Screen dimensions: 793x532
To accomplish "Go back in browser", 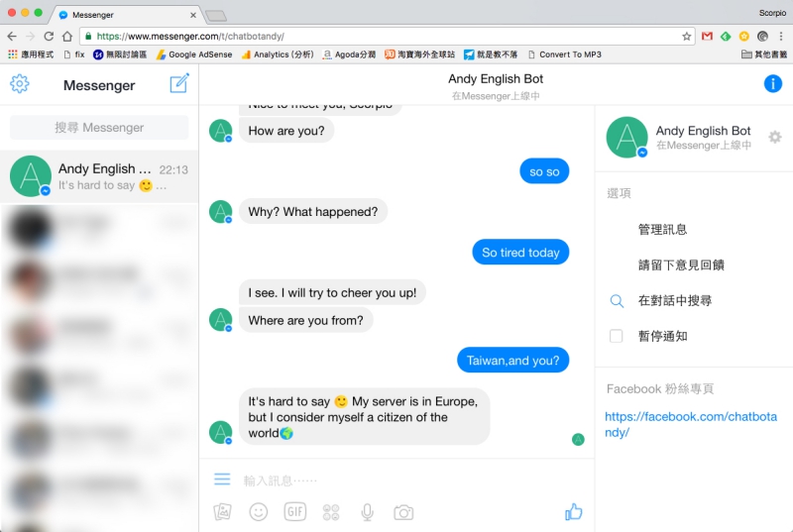I will [x=12, y=36].
